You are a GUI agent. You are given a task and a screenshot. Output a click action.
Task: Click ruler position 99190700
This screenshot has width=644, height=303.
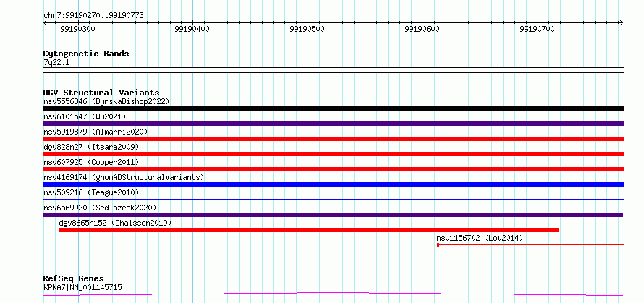point(537,29)
